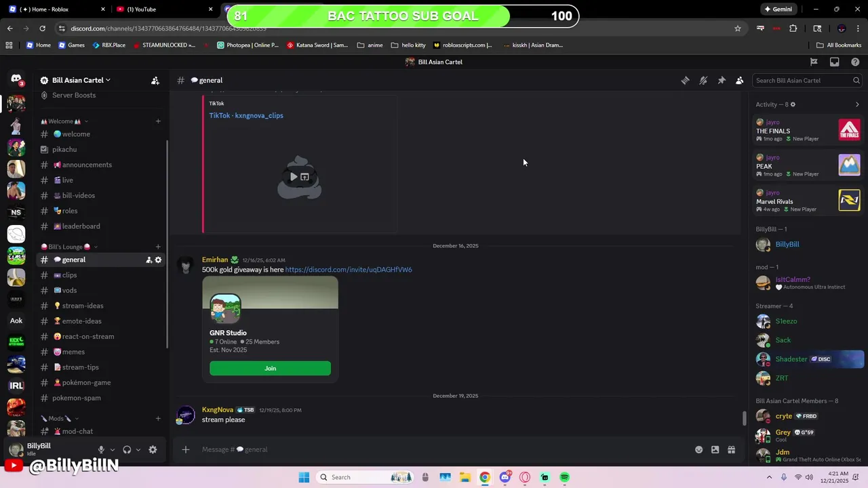The width and height of the screenshot is (868, 488).
Task: Open the Marvel Rivals activity card
Action: click(808, 201)
